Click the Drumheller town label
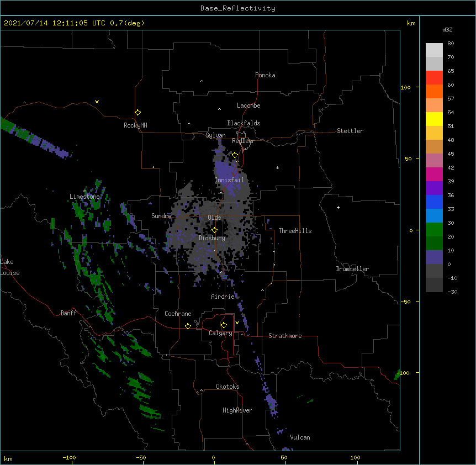Screen dimensions: 476x465 tap(352, 269)
